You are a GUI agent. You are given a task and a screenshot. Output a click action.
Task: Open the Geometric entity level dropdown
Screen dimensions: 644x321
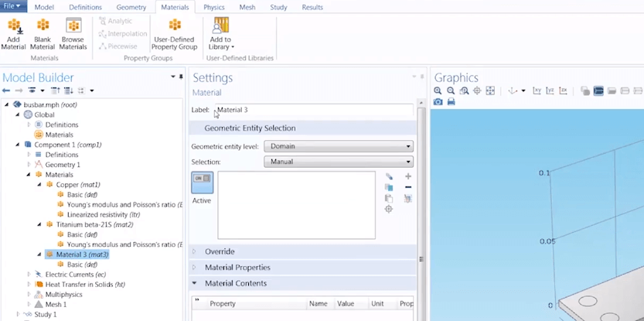point(338,146)
